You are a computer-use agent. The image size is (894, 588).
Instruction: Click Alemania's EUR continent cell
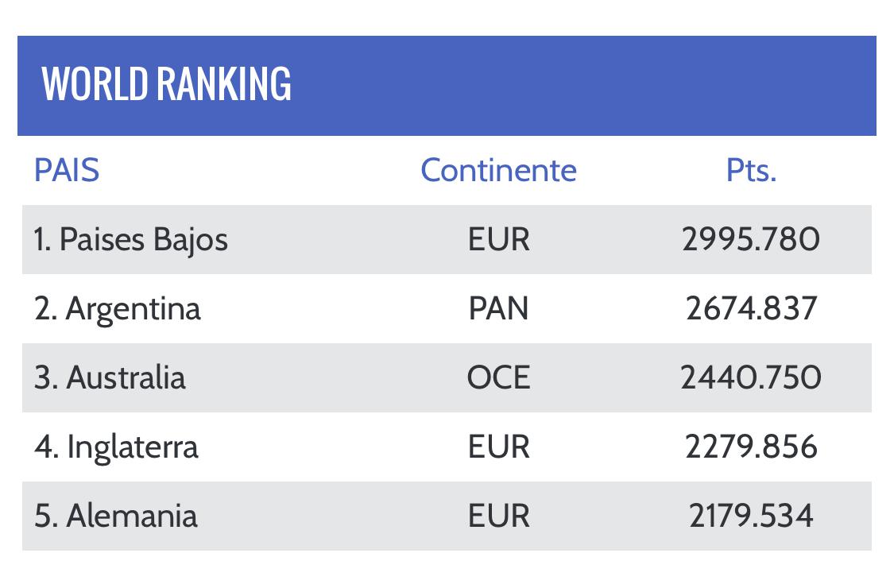498,516
